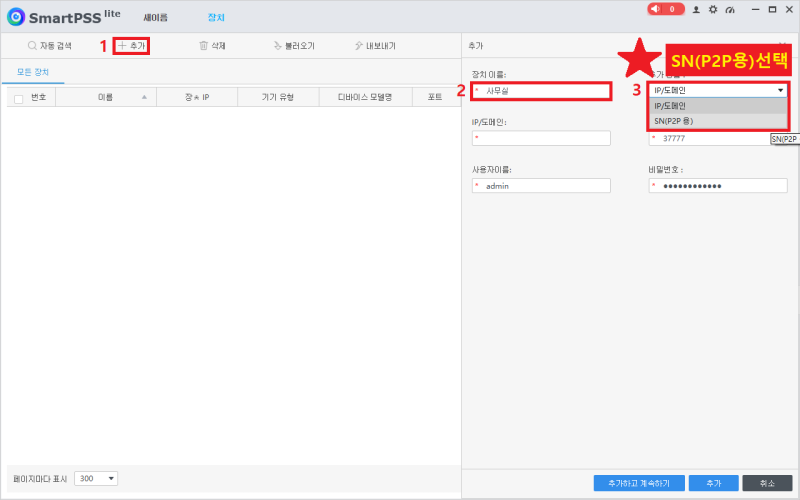Click the sort arrow in 이름 column

tap(144, 97)
